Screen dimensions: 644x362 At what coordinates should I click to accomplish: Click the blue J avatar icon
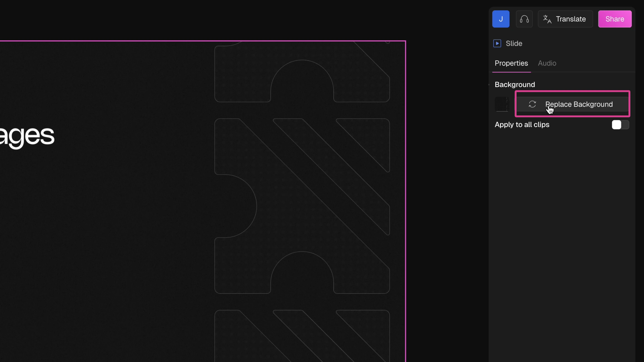point(501,19)
